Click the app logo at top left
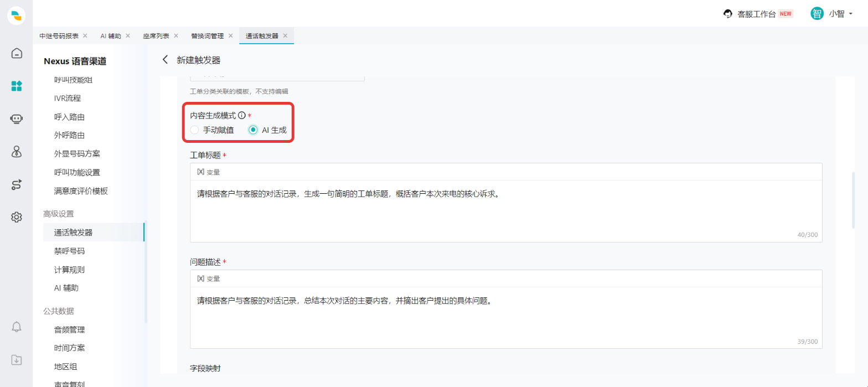 pos(17,16)
